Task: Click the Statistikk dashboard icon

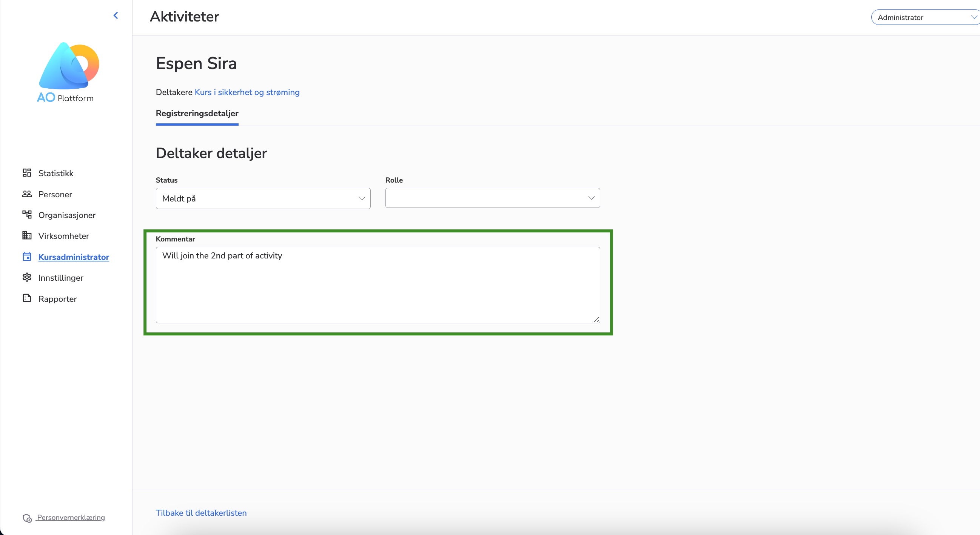Action: point(27,173)
